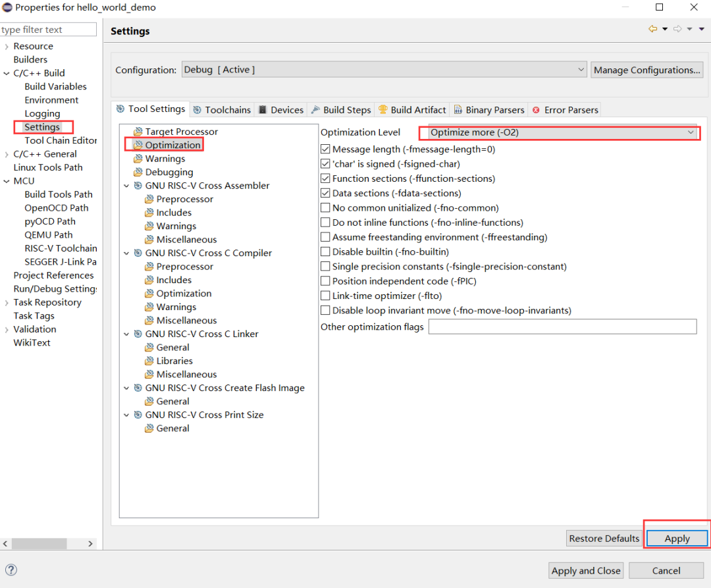Viewport: 711px width, 588px height.
Task: Select the Optimization item in tool tree
Action: pyautogui.click(x=172, y=145)
